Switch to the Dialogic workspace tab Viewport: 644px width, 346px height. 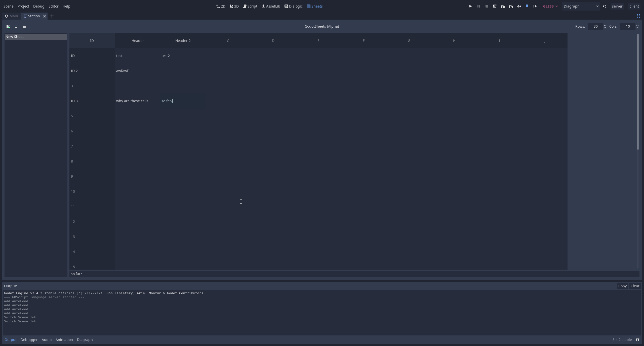pos(293,6)
